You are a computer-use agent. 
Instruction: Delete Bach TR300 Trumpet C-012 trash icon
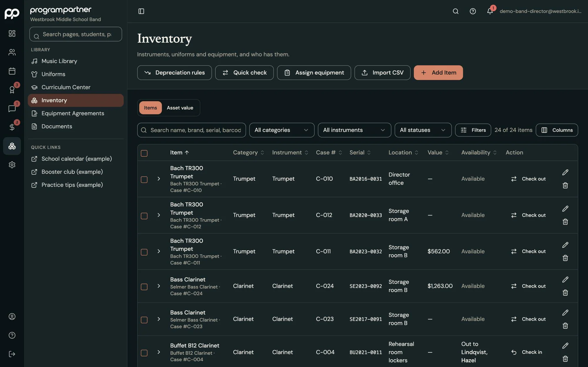pos(565,222)
